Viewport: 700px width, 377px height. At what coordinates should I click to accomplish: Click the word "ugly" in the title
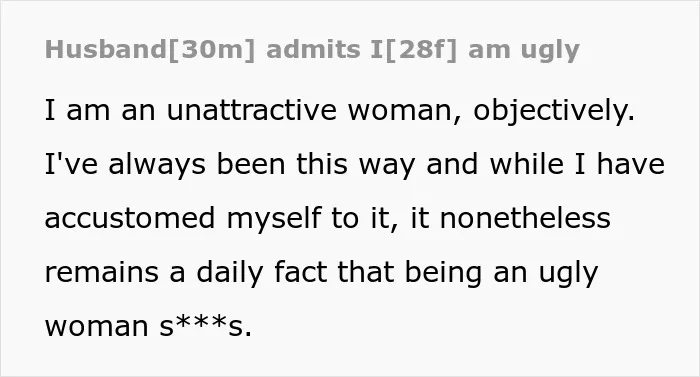[x=550, y=51]
